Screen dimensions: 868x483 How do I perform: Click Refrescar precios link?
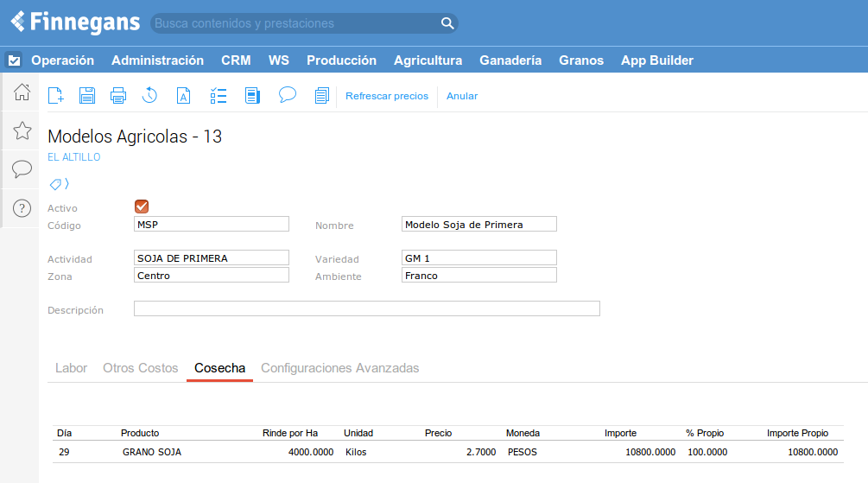click(x=386, y=96)
